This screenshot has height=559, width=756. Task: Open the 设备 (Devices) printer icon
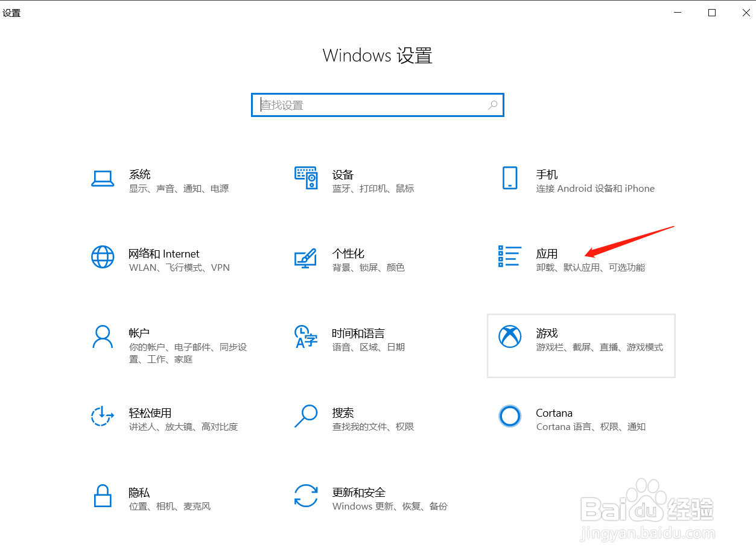tap(306, 178)
